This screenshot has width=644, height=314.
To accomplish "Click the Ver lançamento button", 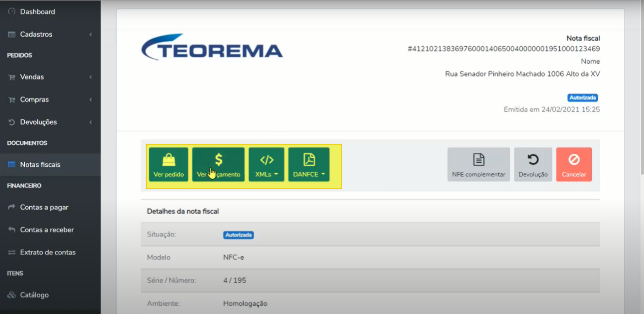I will [x=218, y=165].
